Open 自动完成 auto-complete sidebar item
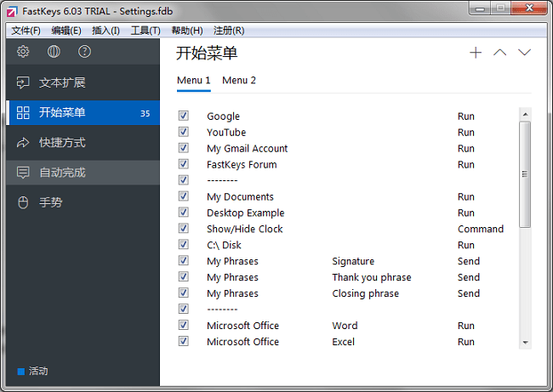553x392 pixels. pos(62,173)
